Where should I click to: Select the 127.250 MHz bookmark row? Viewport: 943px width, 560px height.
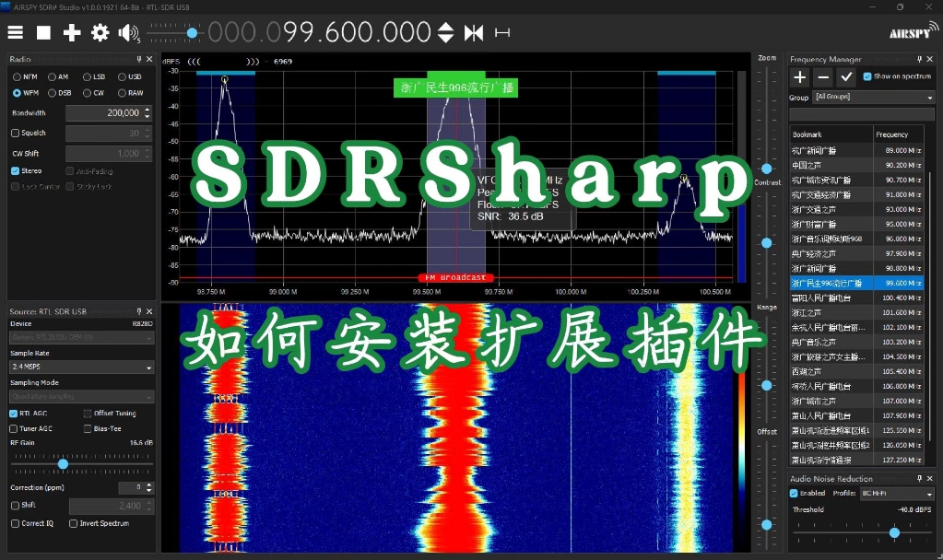click(x=857, y=460)
